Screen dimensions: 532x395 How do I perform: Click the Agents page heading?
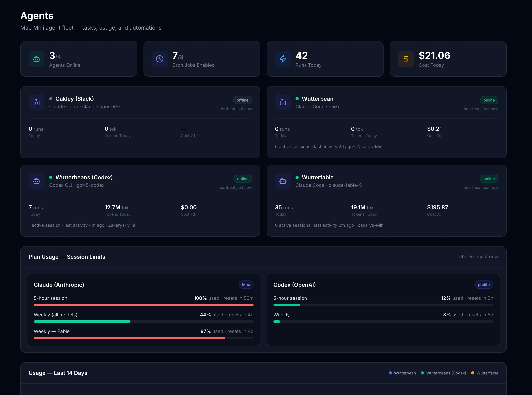(37, 16)
